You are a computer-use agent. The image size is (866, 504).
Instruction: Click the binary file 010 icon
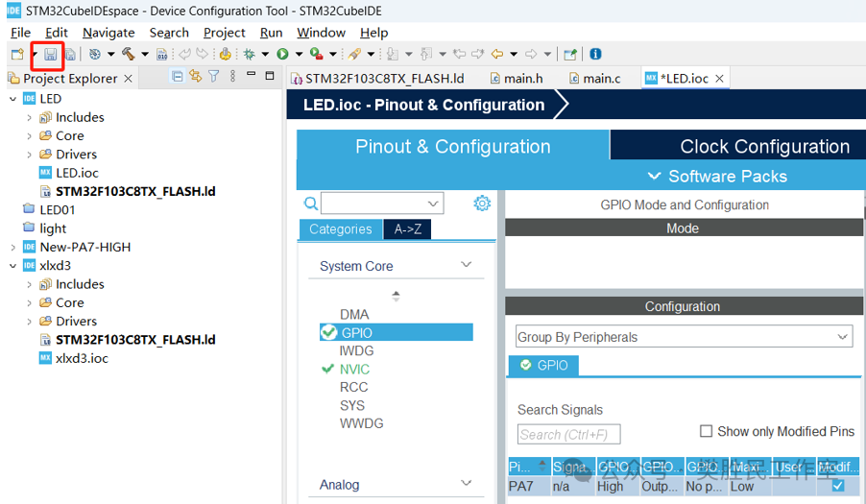(162, 54)
